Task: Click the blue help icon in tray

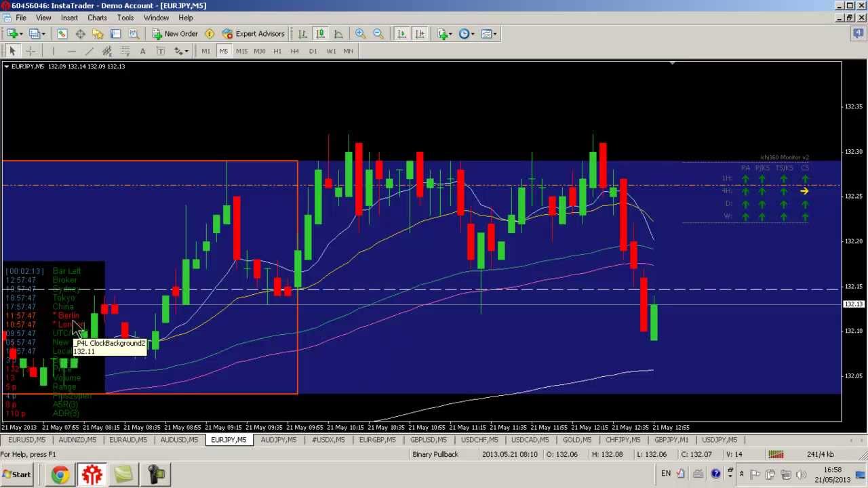Action: tap(715, 474)
